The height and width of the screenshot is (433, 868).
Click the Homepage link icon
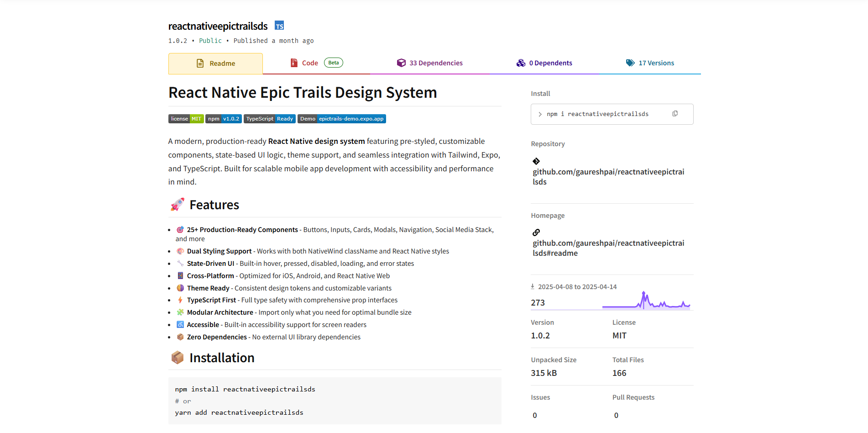[536, 232]
